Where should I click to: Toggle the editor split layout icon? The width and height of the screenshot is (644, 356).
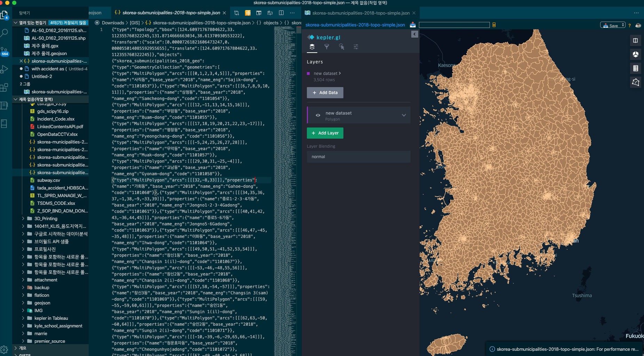(x=281, y=13)
